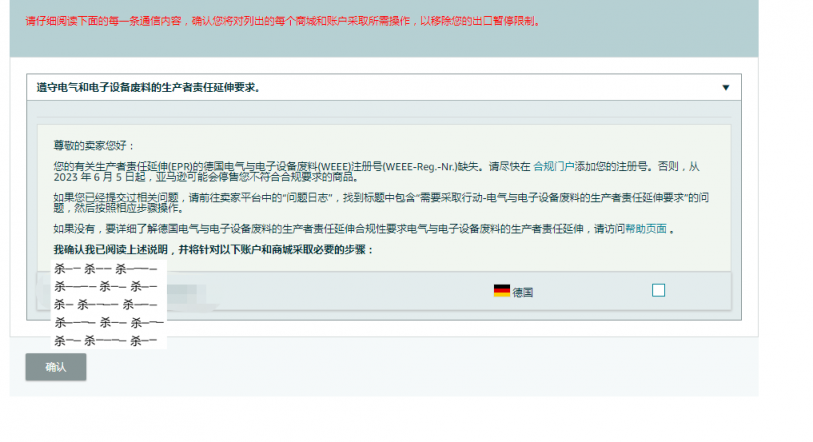Image resolution: width=813 pixels, height=442 pixels.
Task: Click the blurred account name in 德国 row
Action: 187,295
